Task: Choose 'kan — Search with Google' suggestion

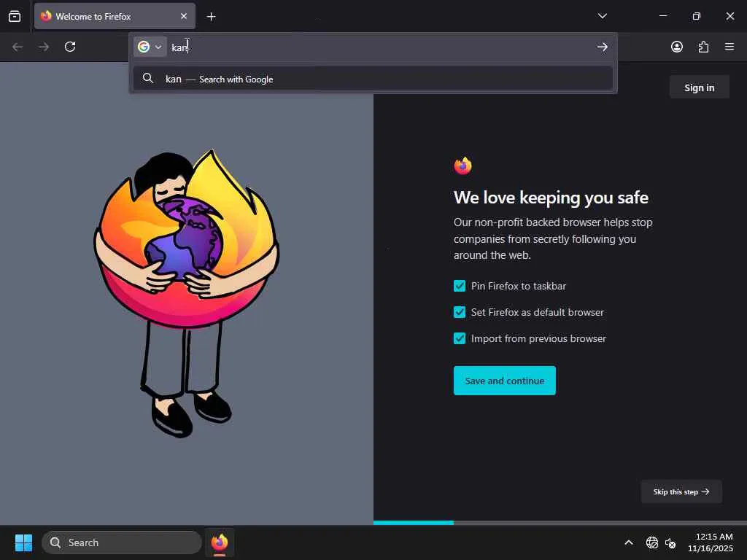Action: point(373,79)
